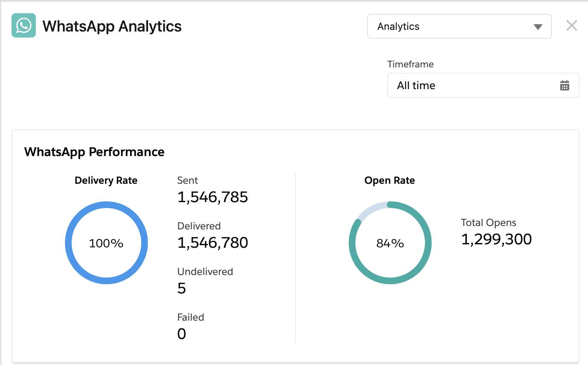The height and width of the screenshot is (365, 588).
Task: Click the 100% label inside Delivery Rate ring
Action: coord(106,243)
